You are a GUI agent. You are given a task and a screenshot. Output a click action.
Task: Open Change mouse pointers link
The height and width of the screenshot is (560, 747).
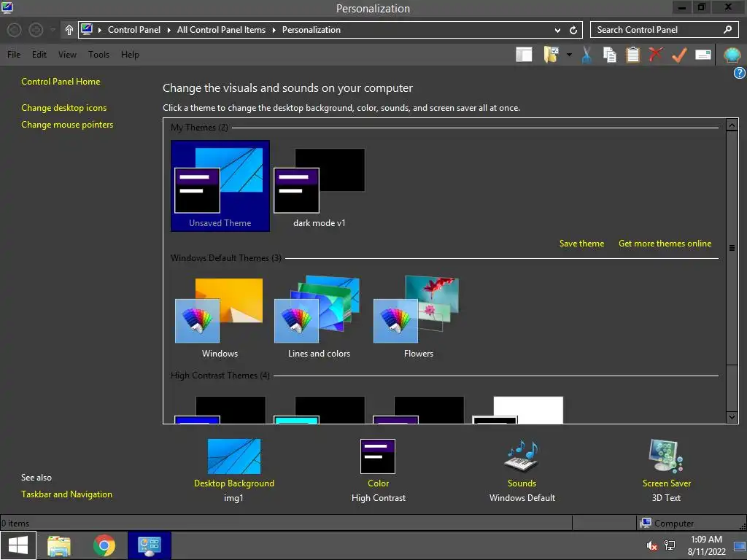click(x=67, y=124)
